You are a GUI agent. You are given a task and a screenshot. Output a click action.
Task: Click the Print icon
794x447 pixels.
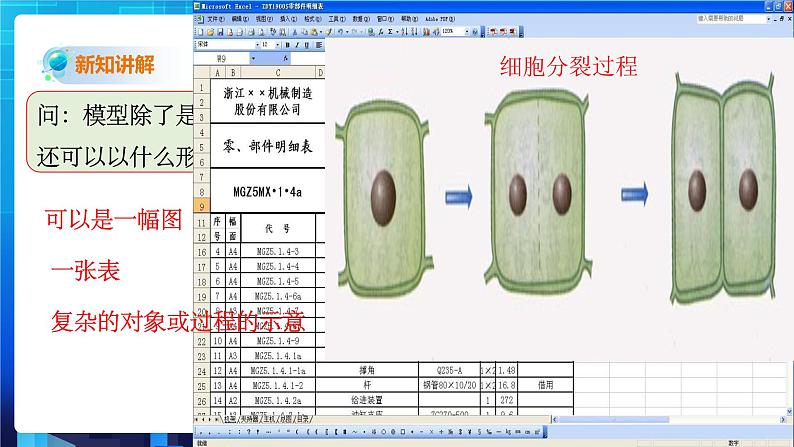coord(251,32)
